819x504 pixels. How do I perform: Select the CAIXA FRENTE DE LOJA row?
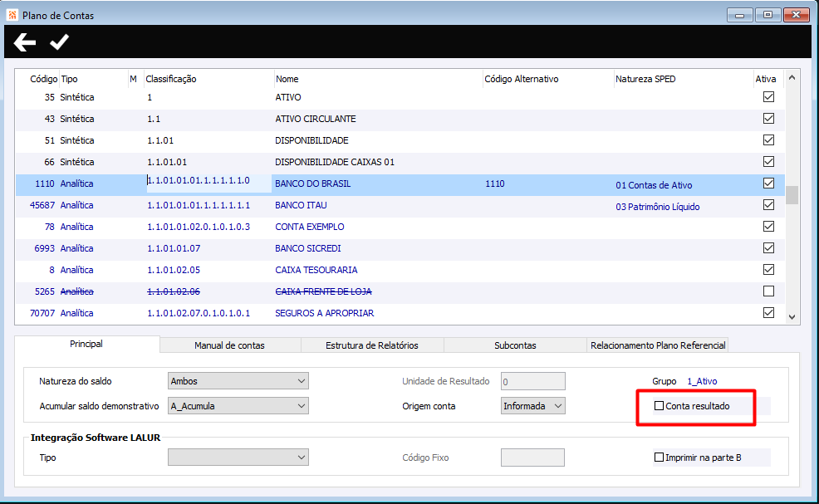point(400,291)
